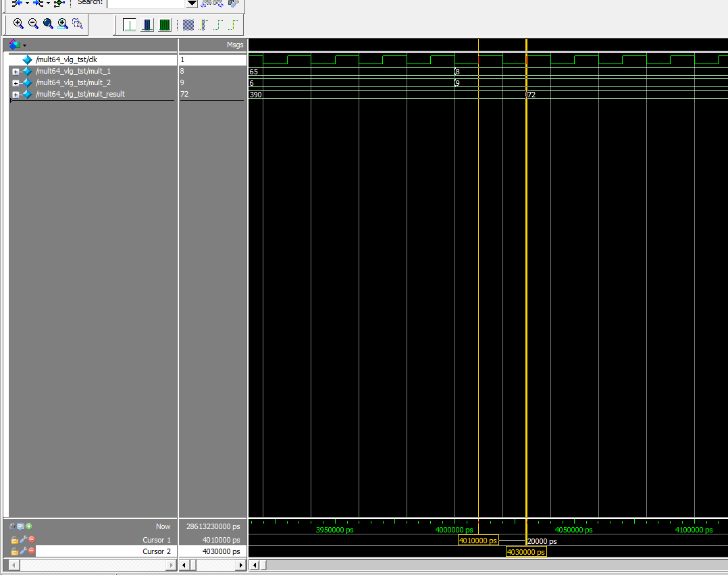Image resolution: width=728 pixels, height=575 pixels.
Task: Click inside the Search input box
Action: (x=145, y=3)
